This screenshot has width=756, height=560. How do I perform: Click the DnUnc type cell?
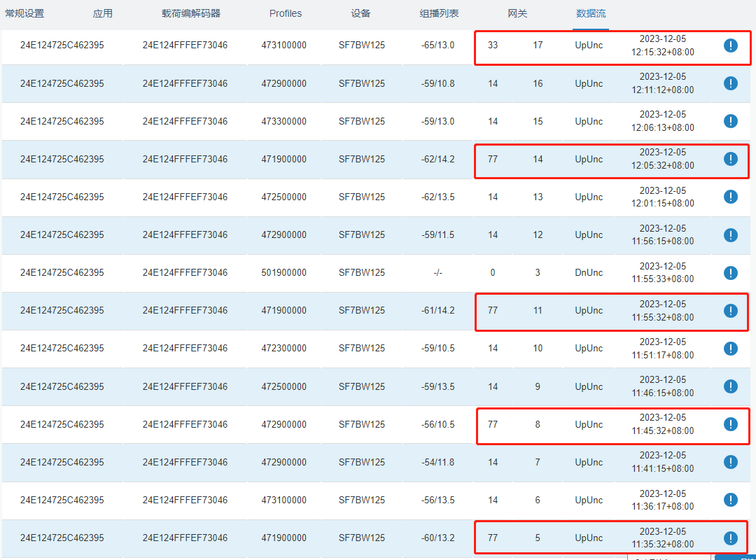click(589, 272)
